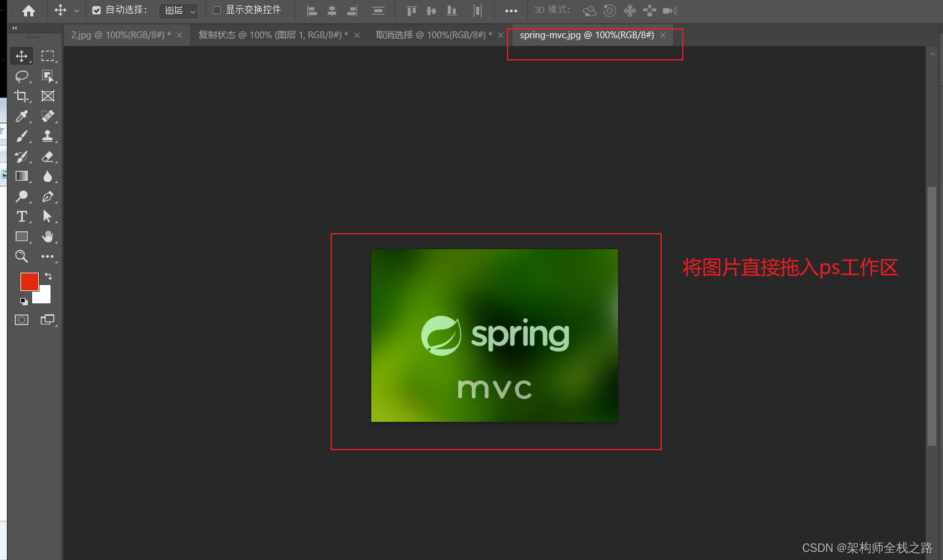The width and height of the screenshot is (943, 560).
Task: Distribute horizontally in options bar
Action: tap(477, 10)
